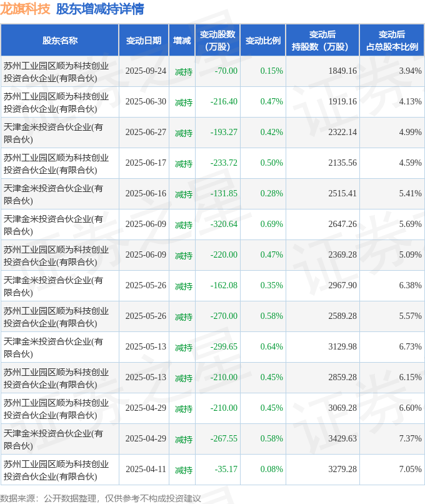The image size is (425, 504).
Task: Click the ratio value 7.37%
Action: click(x=410, y=439)
